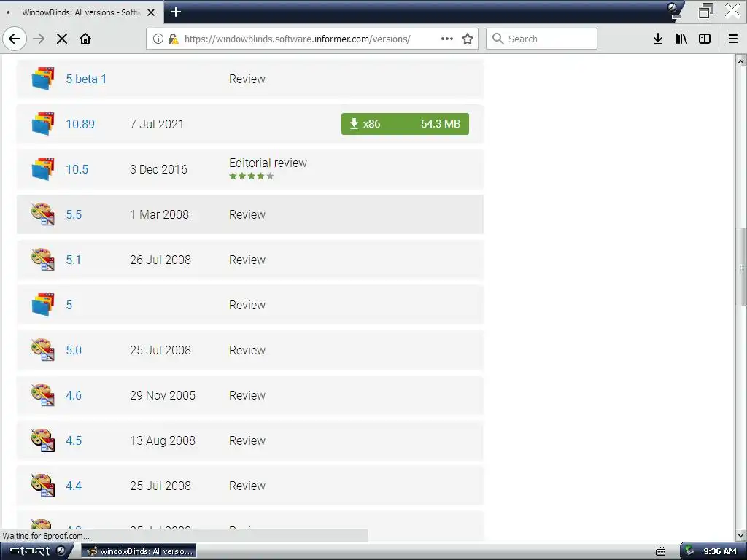Viewport: 747px width, 560px height.
Task: Click the 4.5 version palette icon
Action: coord(43,440)
